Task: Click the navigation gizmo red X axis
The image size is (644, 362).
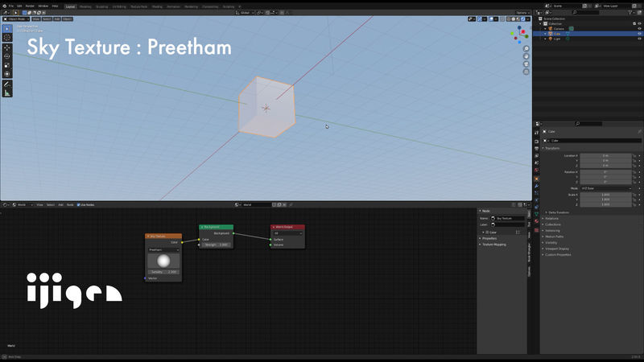Action: (x=523, y=32)
